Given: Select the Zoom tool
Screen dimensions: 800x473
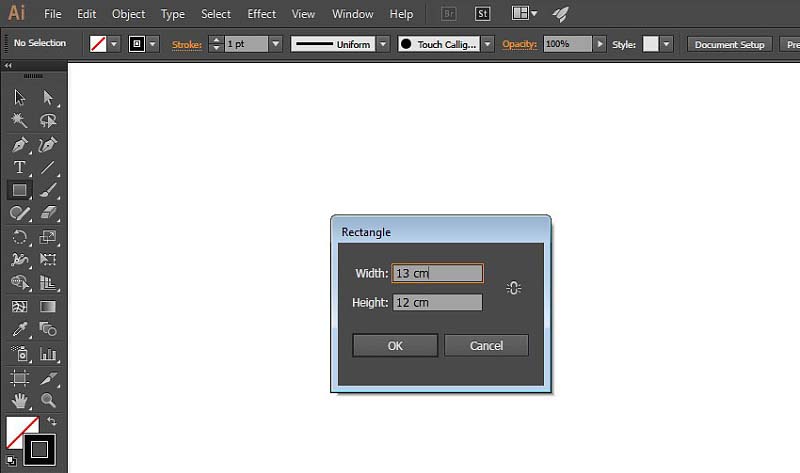Looking at the screenshot, I should pyautogui.click(x=48, y=401).
